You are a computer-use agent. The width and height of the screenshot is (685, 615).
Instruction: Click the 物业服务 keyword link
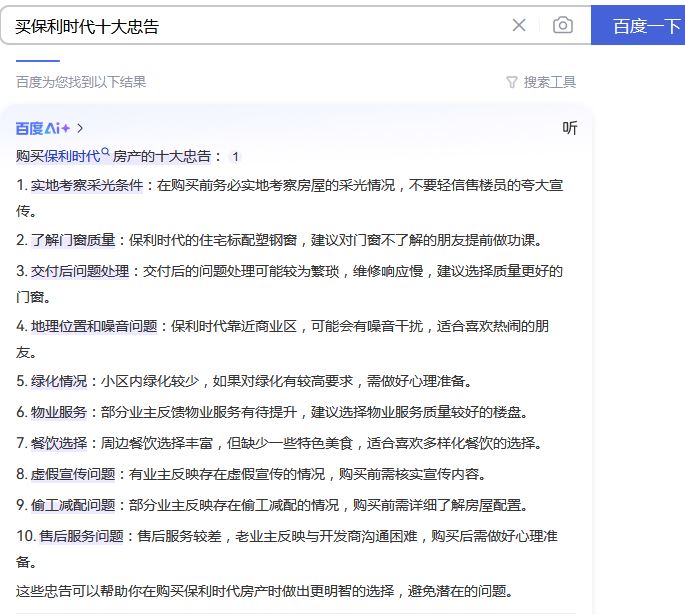pos(59,412)
